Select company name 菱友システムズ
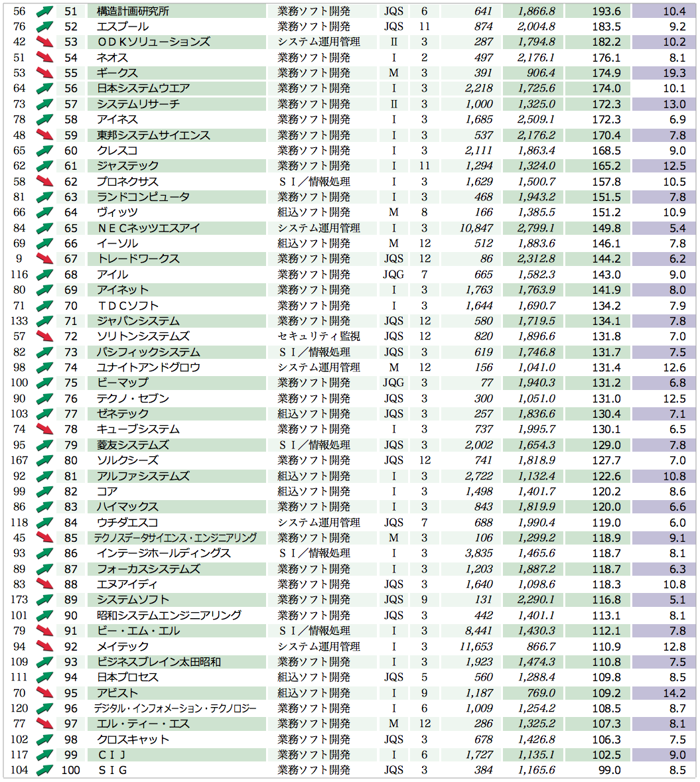This screenshot has width=700, height=782. (x=133, y=445)
